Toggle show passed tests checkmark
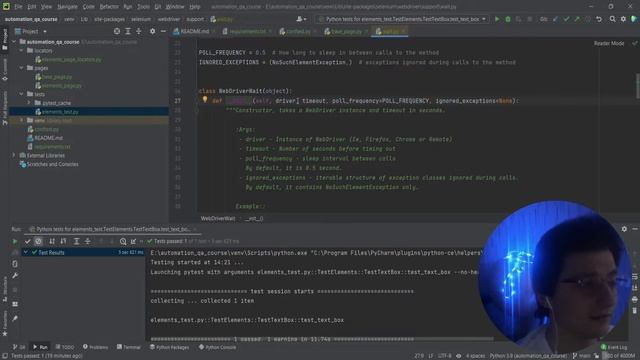640x360 pixels. point(27,241)
